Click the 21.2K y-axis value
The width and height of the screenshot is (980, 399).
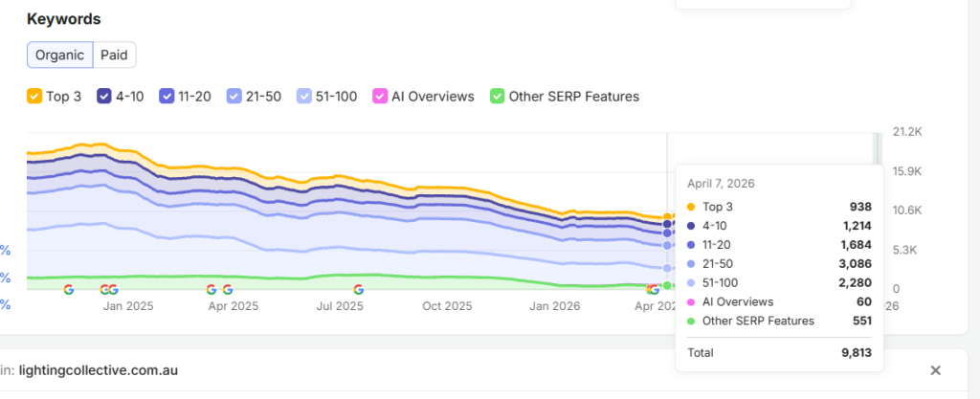click(x=907, y=132)
